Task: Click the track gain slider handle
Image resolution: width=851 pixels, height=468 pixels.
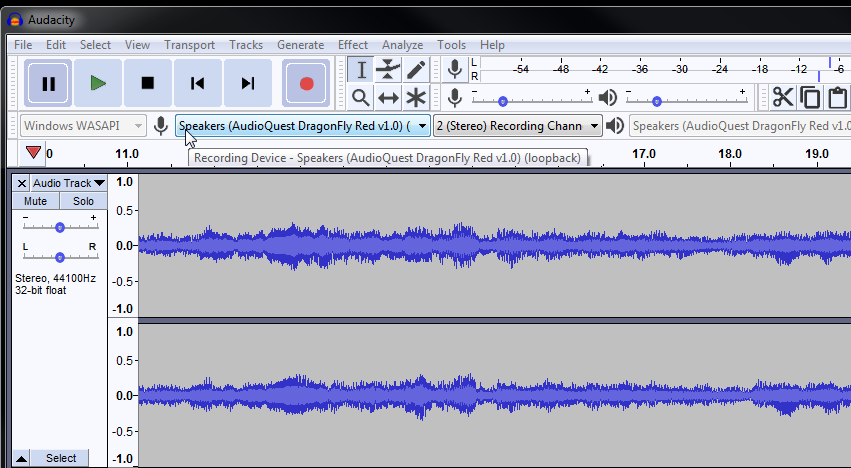Action: click(60, 227)
